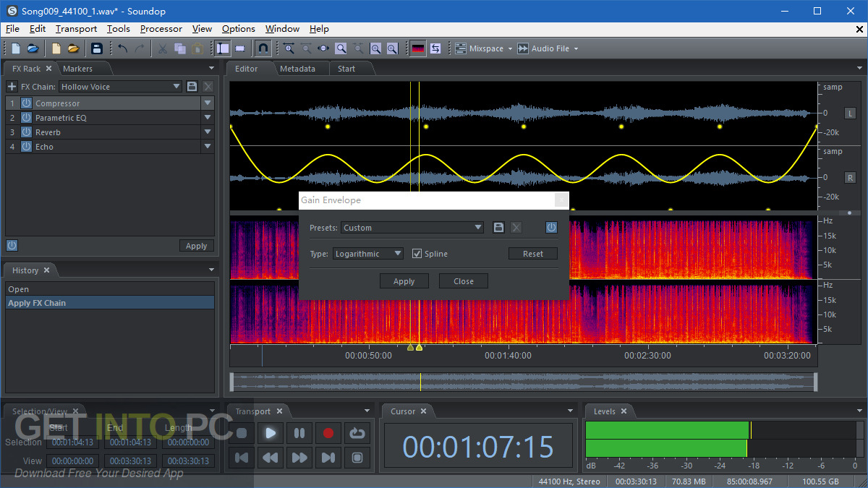Expand the Echo row dropdown arrow

point(208,147)
